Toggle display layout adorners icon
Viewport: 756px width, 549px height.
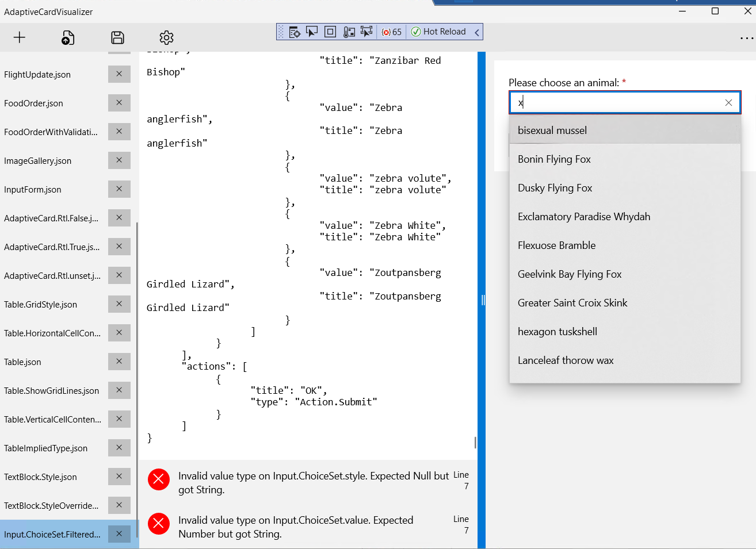pyautogui.click(x=330, y=32)
